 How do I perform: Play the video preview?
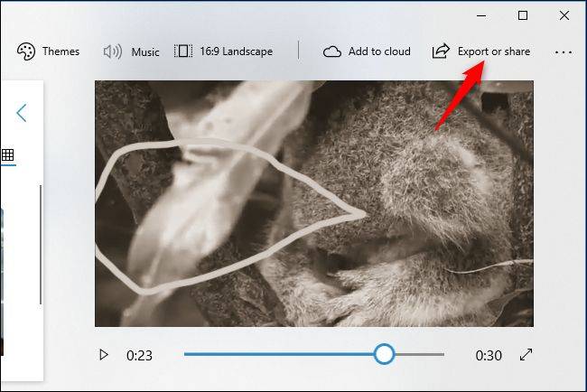[104, 355]
